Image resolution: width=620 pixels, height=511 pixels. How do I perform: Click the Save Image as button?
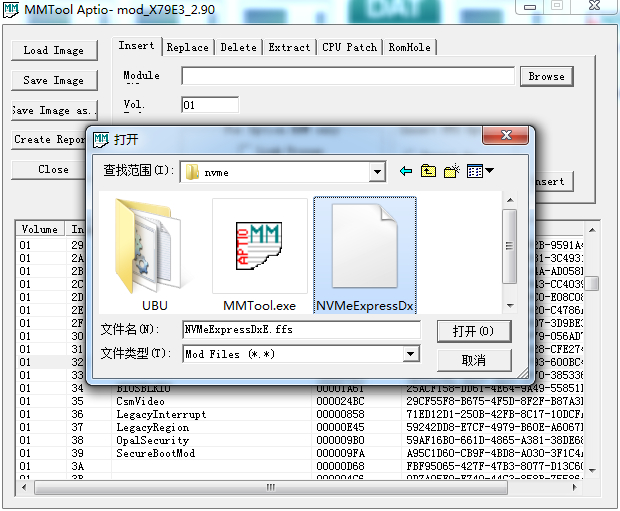pyautogui.click(x=54, y=110)
